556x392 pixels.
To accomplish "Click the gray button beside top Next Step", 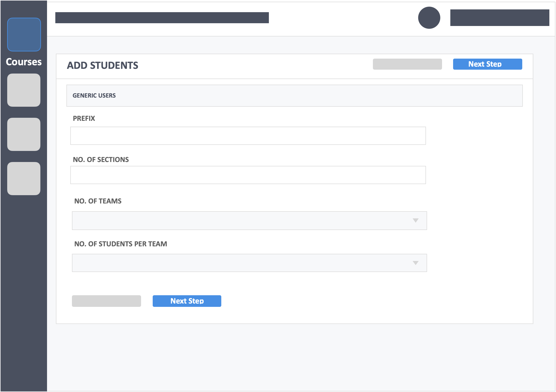I will click(x=407, y=64).
